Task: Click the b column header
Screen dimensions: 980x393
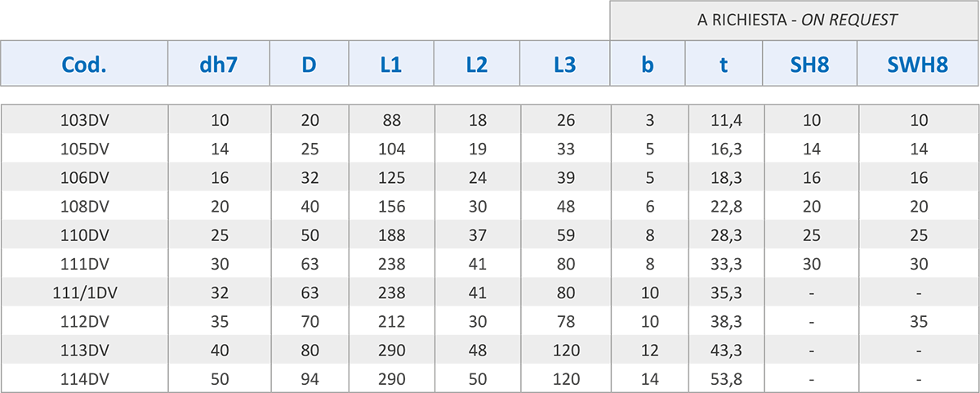Action: point(648,64)
